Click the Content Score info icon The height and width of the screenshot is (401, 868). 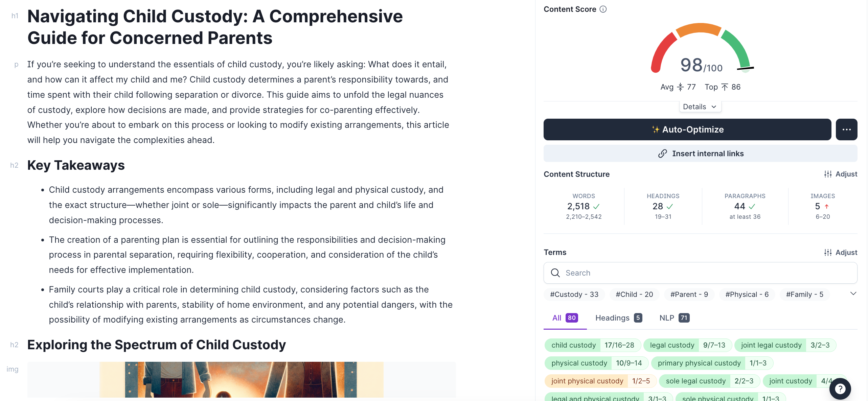603,9
